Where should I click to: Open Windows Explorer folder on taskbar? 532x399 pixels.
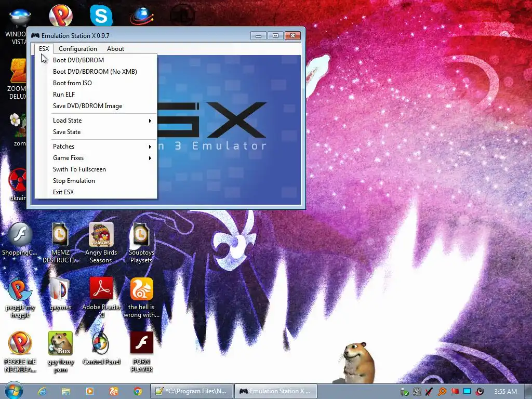point(66,391)
